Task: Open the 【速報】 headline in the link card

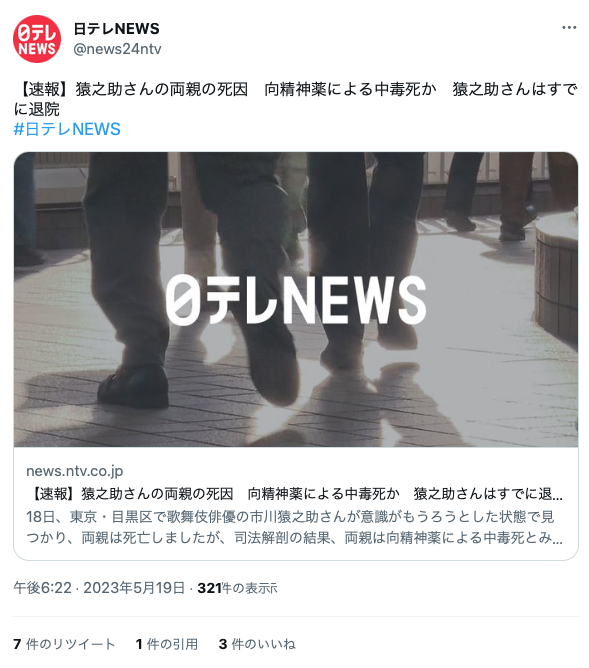Action: point(295,494)
